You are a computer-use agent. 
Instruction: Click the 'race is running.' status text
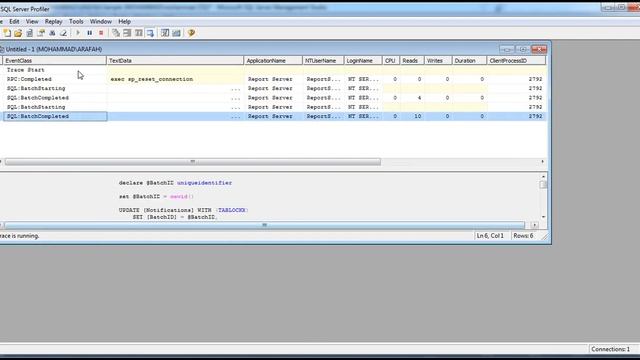pyautogui.click(x=19, y=236)
